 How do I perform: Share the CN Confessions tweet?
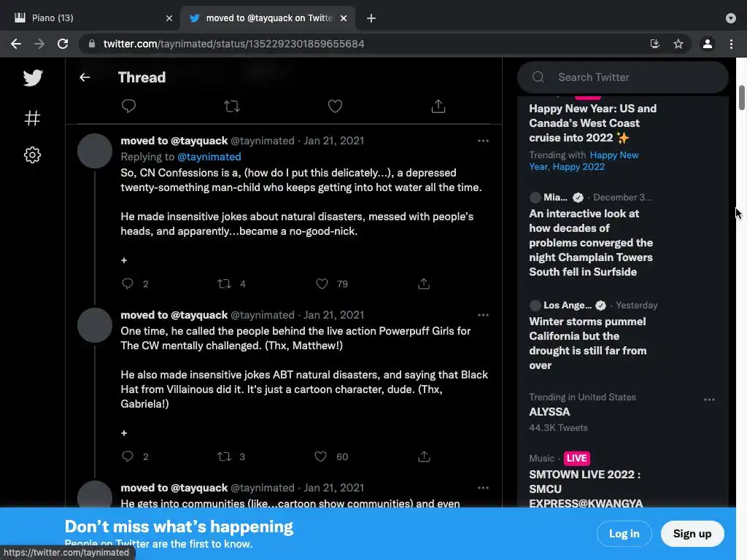pos(424,284)
